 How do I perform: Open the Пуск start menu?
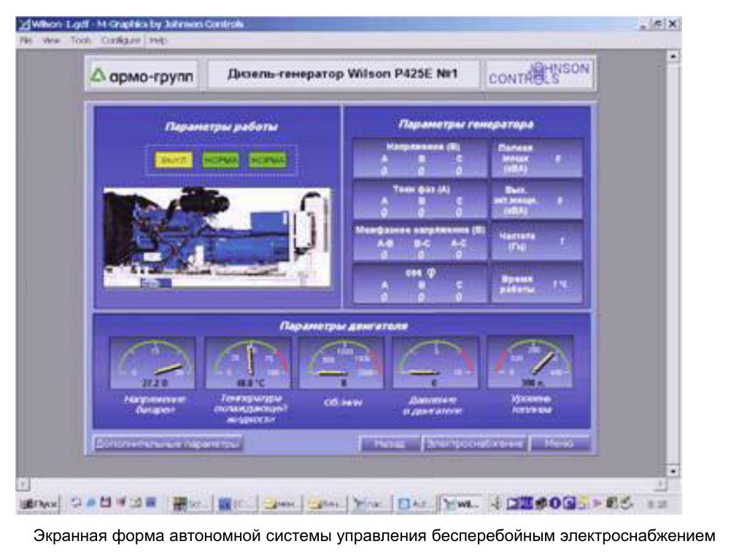(x=39, y=504)
